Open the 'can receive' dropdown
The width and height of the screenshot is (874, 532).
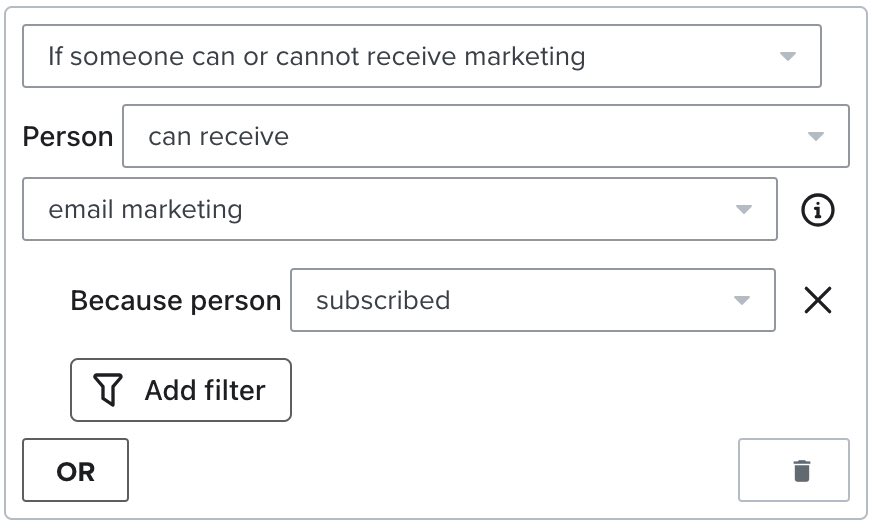[485, 136]
